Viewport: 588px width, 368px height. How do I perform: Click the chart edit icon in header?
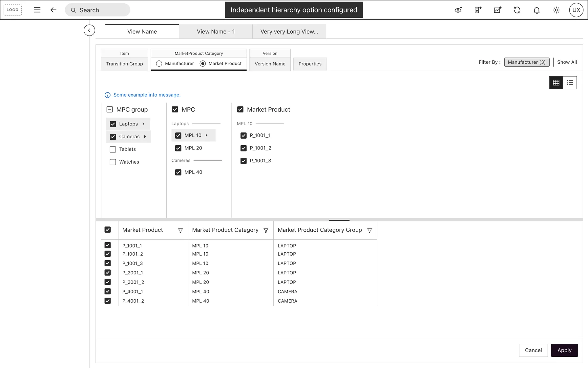coord(497,10)
